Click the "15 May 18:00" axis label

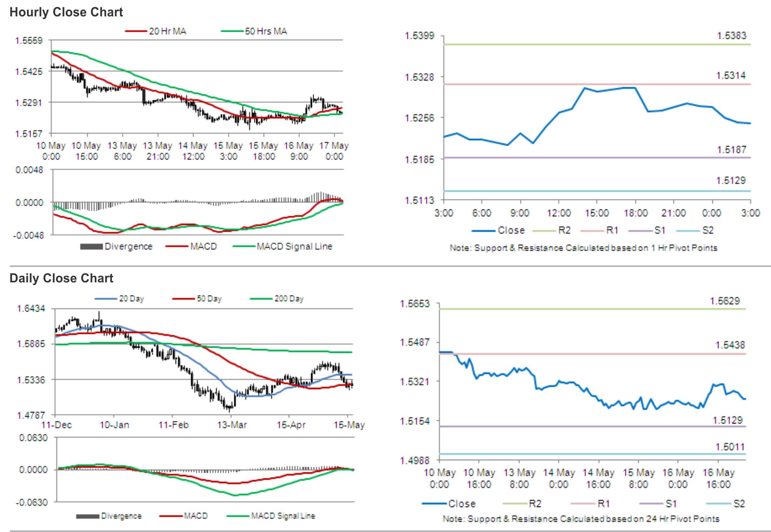[x=263, y=151]
